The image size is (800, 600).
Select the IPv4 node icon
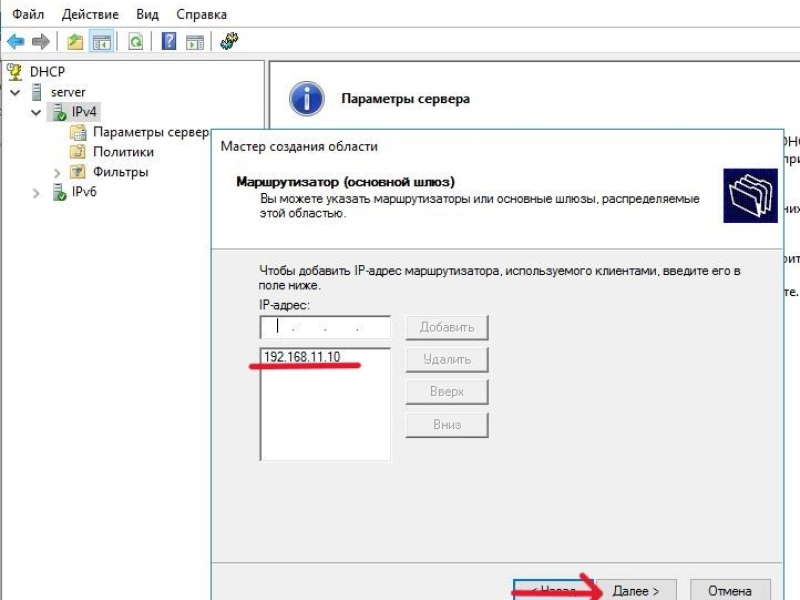pos(60,112)
